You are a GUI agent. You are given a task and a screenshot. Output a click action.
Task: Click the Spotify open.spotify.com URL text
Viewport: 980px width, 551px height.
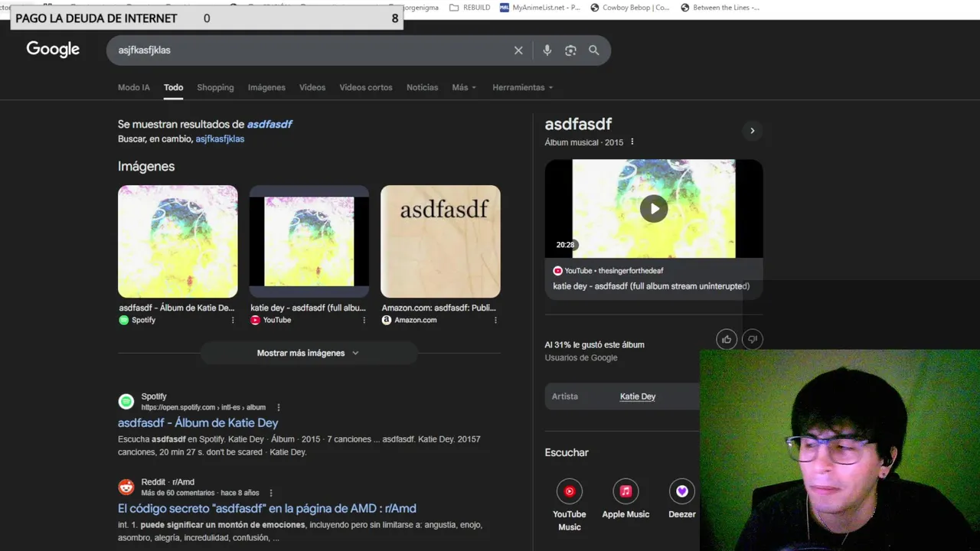[203, 408]
